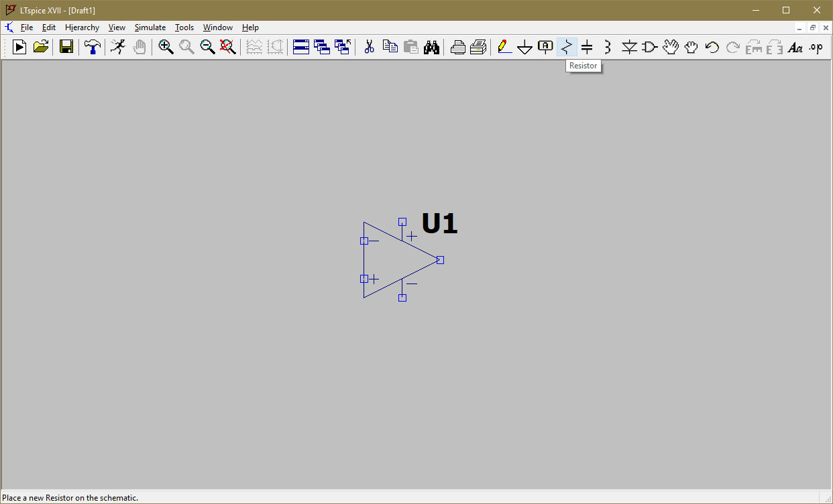Click the U1 op-amp output pin
The width and height of the screenshot is (833, 504).
pyautogui.click(x=440, y=260)
